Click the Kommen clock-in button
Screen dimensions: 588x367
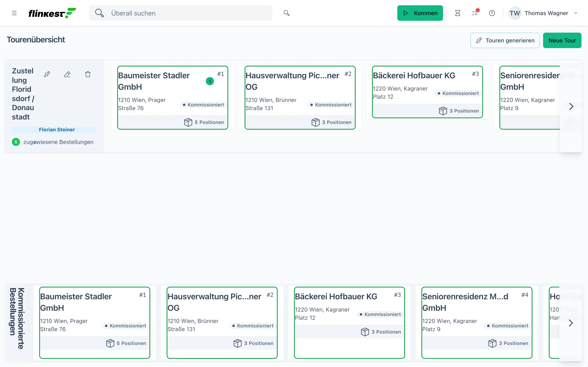pyautogui.click(x=420, y=13)
